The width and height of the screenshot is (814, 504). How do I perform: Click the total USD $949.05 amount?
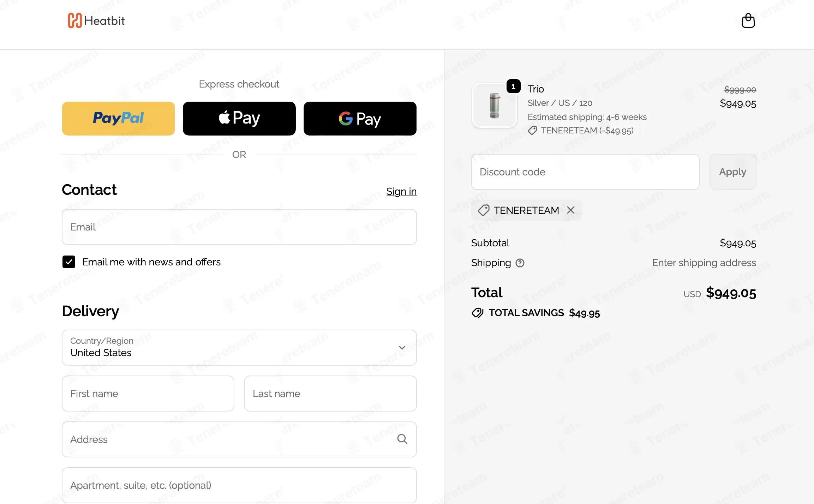720,293
